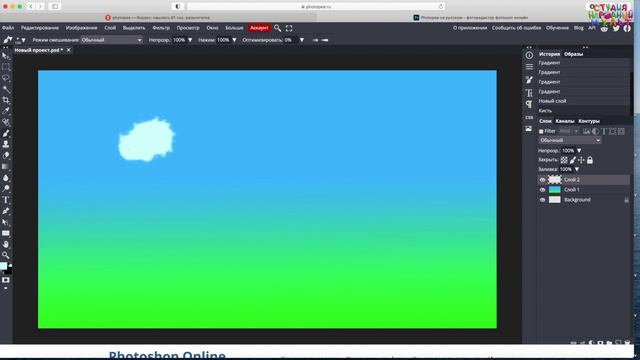Screen dimensions: 640x360
Task: Open the brush preset picker arrow
Action: point(24,40)
